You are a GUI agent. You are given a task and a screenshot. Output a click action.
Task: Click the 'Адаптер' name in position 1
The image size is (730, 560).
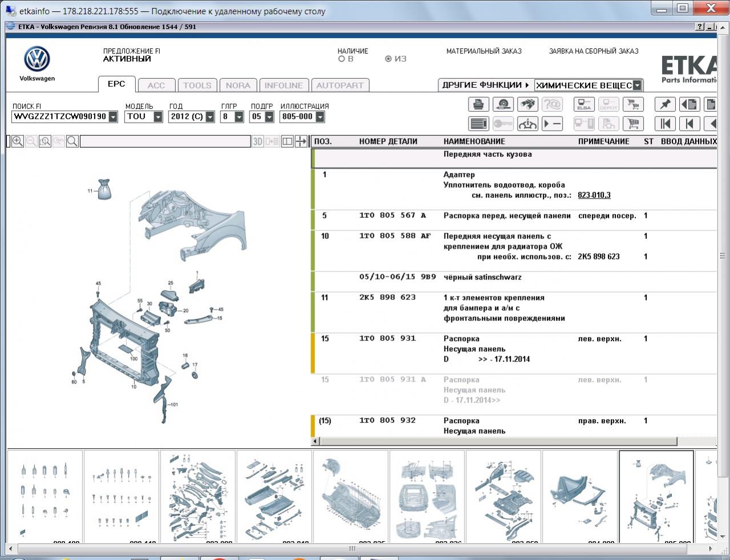(x=459, y=175)
